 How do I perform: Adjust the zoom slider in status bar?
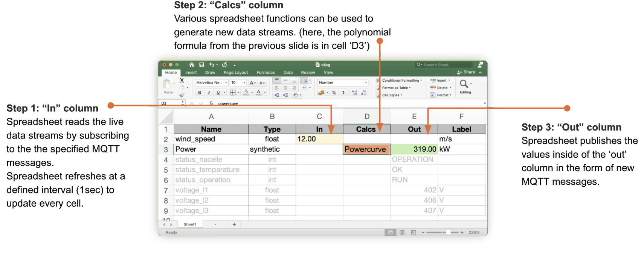(x=448, y=233)
